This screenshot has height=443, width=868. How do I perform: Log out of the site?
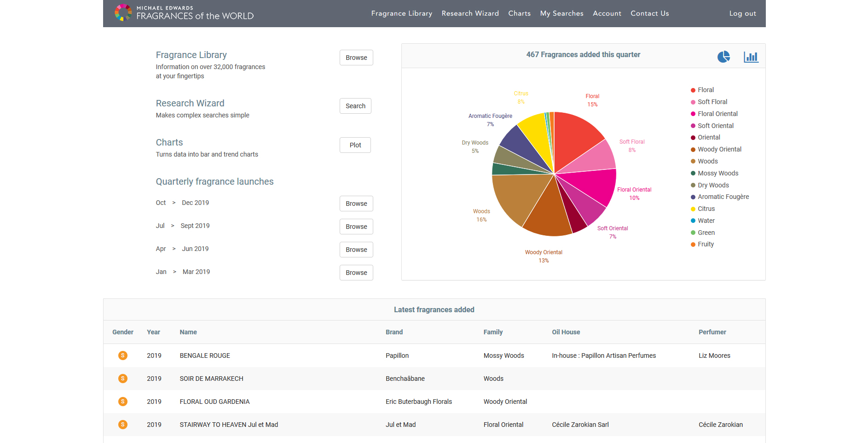pos(742,13)
